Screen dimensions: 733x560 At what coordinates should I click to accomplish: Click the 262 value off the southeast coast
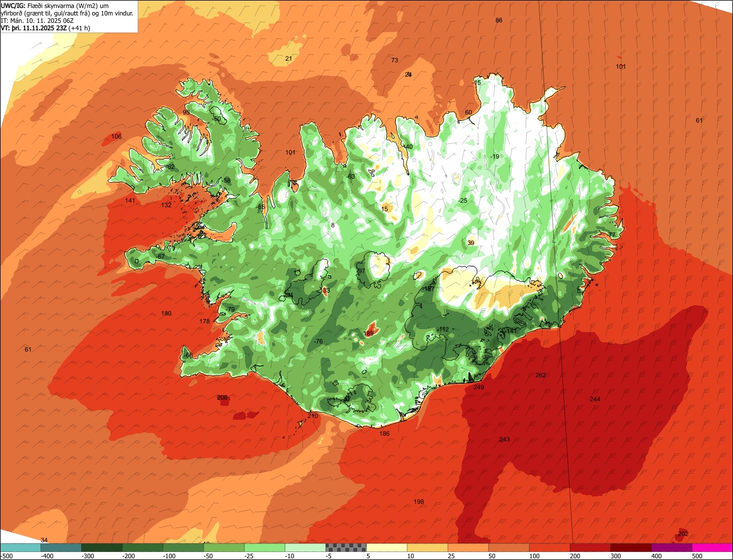coord(541,376)
